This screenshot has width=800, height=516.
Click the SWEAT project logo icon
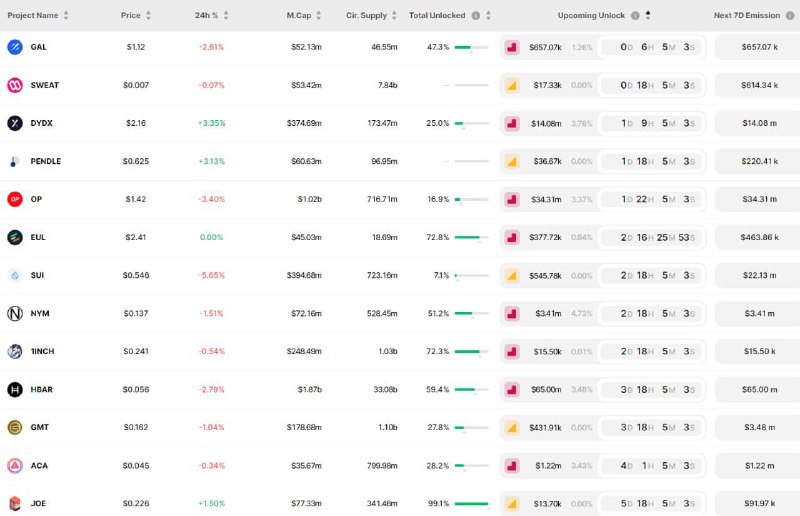15,85
